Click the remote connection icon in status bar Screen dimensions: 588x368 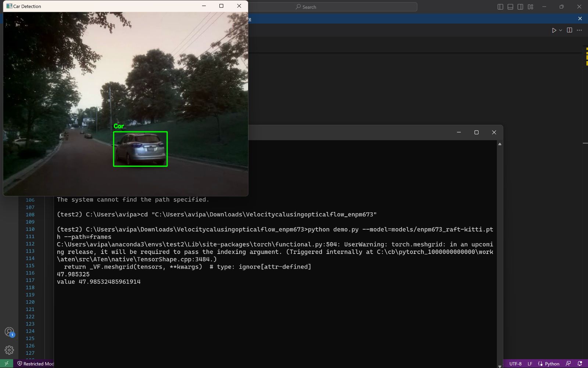[x=6, y=364]
